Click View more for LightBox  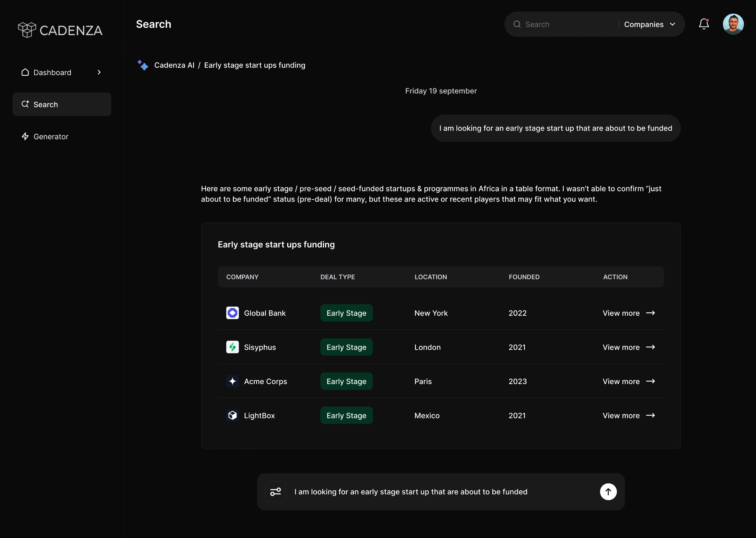click(628, 415)
